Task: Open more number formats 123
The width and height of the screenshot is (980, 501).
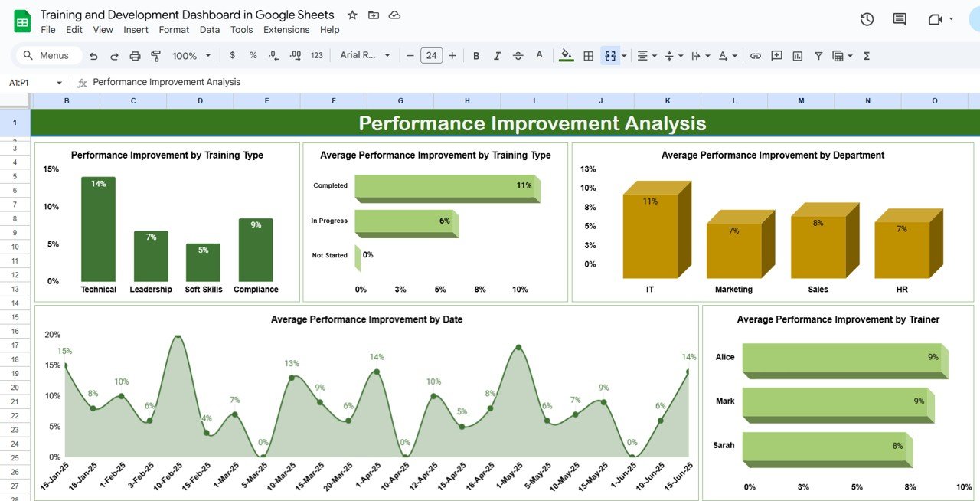Action: click(x=316, y=56)
